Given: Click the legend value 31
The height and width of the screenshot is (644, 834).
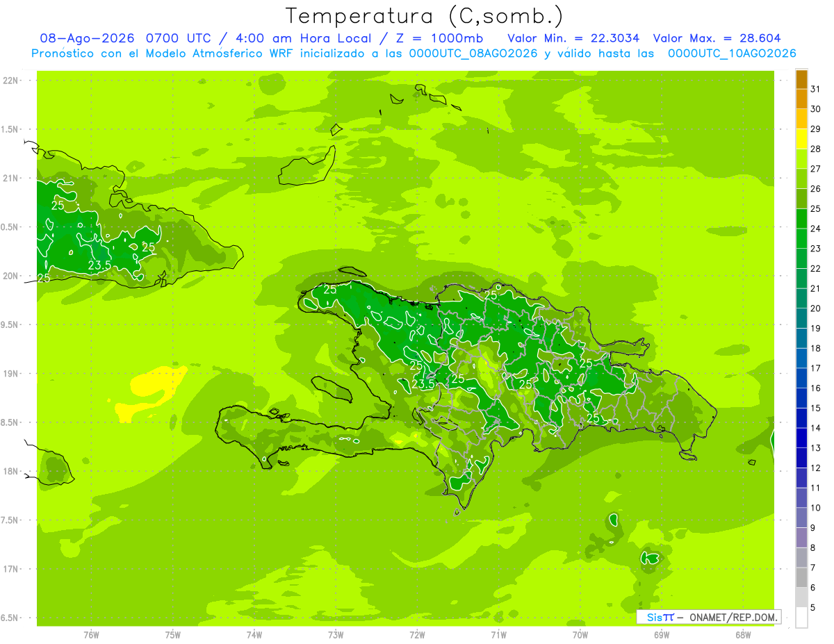Looking at the screenshot, I should [816, 89].
